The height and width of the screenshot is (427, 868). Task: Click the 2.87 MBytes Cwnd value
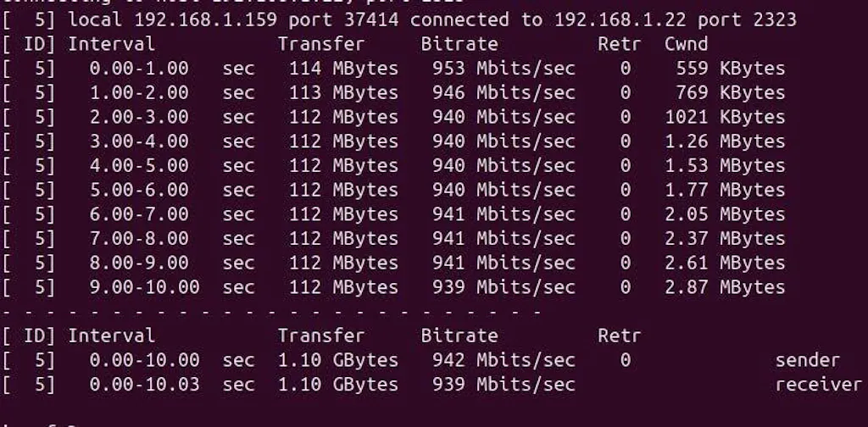[725, 287]
